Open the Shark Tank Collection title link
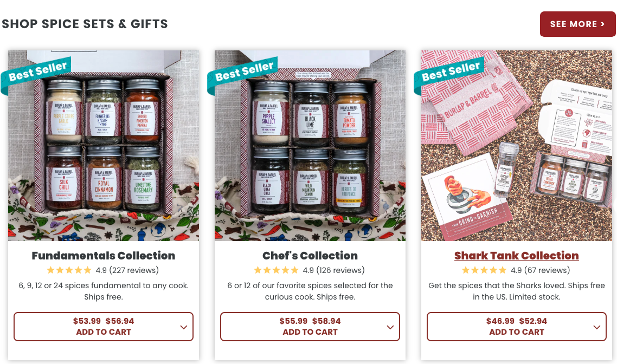Image resolution: width=617 pixels, height=364 pixels. [x=517, y=256]
